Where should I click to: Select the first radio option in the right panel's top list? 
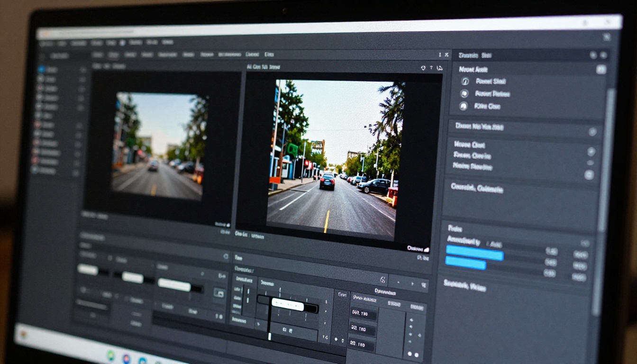465,81
